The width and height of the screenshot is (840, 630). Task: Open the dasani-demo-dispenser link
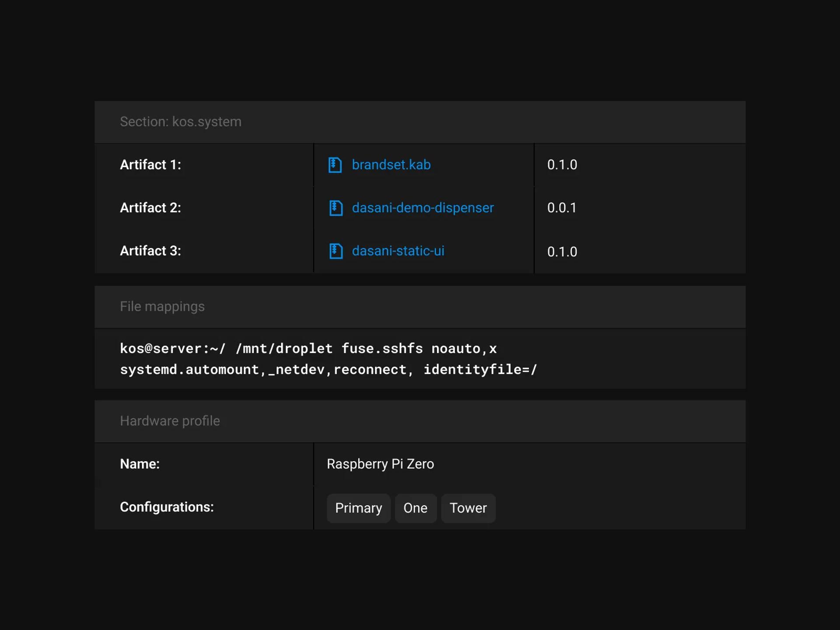point(423,208)
